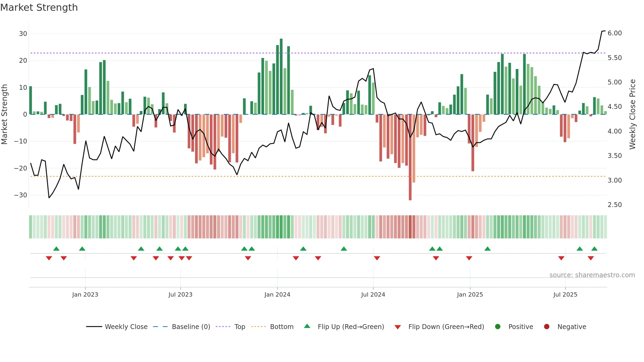Click the final weekly close point above 6.00
The width and height of the screenshot is (644, 362).
pyautogui.click(x=605, y=31)
